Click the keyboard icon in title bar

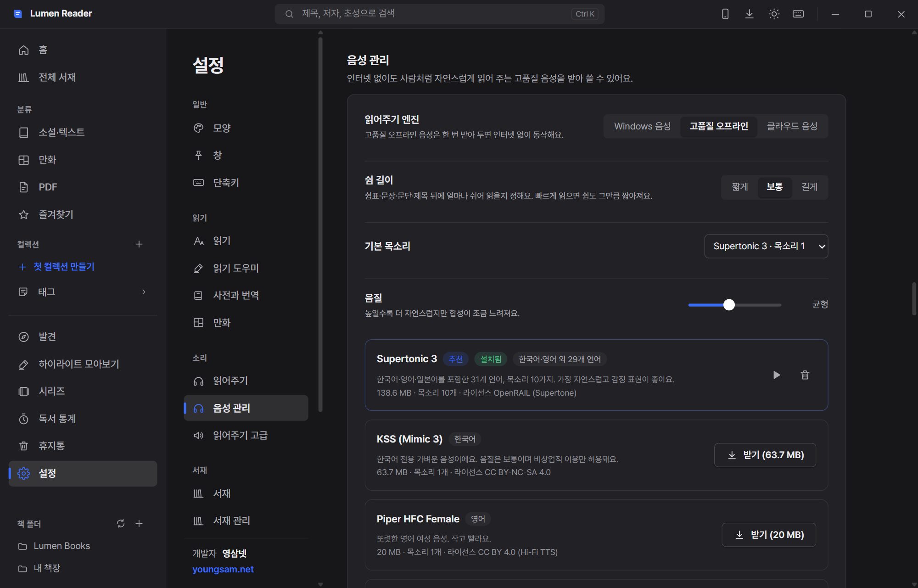pos(798,14)
